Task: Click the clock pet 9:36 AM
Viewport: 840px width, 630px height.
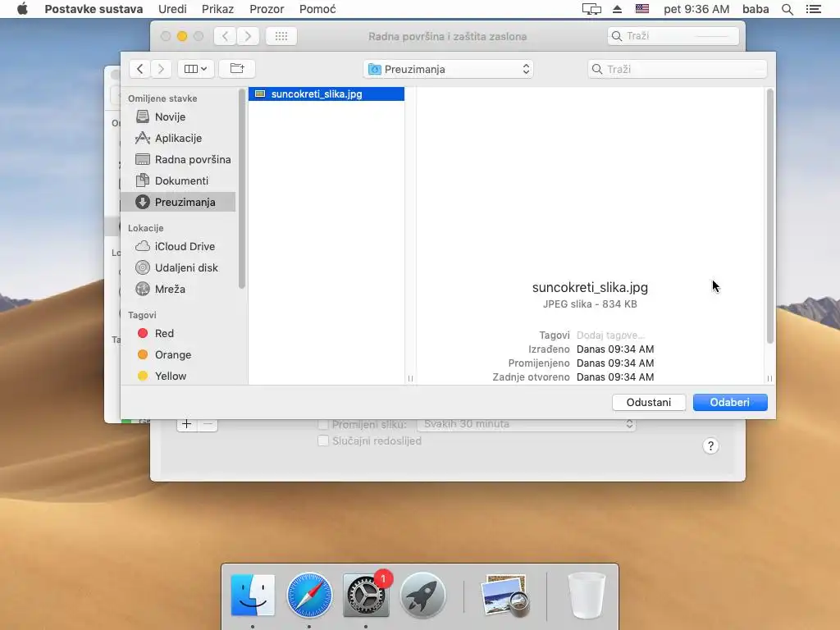Action: (696, 9)
